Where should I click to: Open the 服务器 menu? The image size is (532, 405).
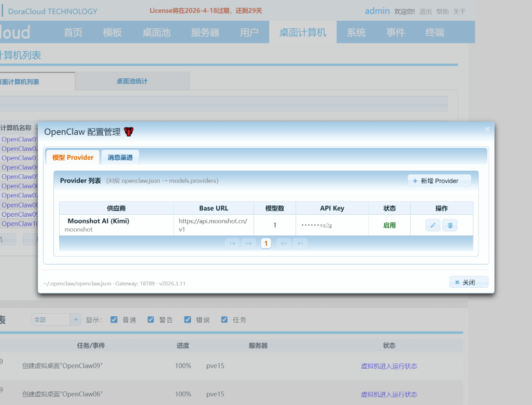pos(205,32)
